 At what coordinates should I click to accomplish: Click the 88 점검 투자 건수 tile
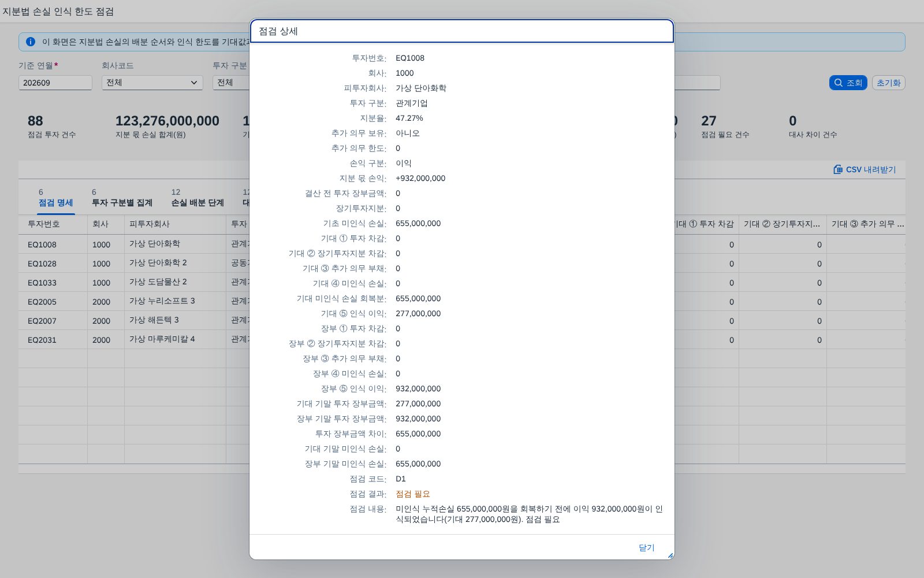point(51,127)
